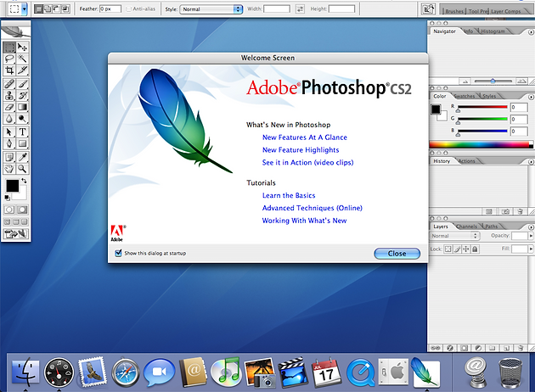Select the Magic Wand tool
Screen dimensions: 535x392
[x=22, y=59]
